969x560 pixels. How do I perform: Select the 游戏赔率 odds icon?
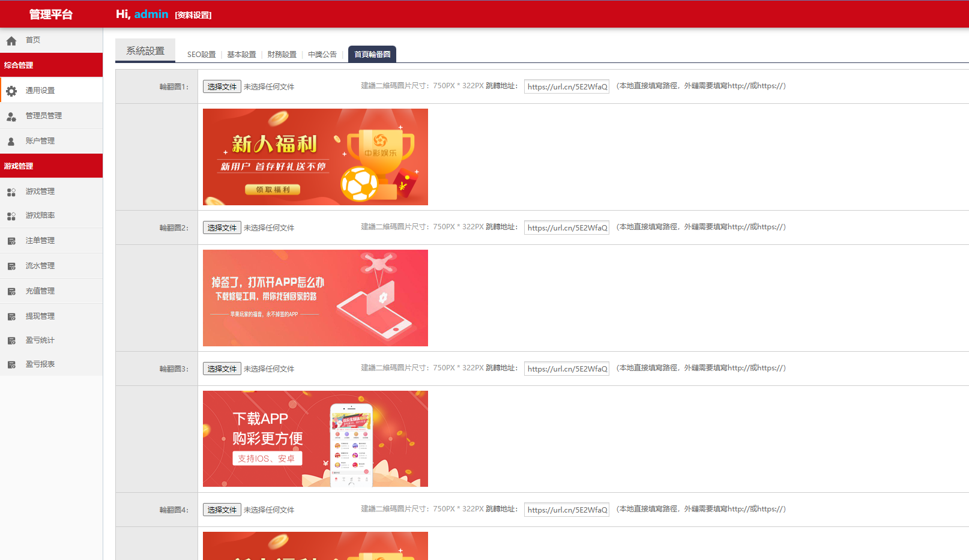click(x=11, y=215)
